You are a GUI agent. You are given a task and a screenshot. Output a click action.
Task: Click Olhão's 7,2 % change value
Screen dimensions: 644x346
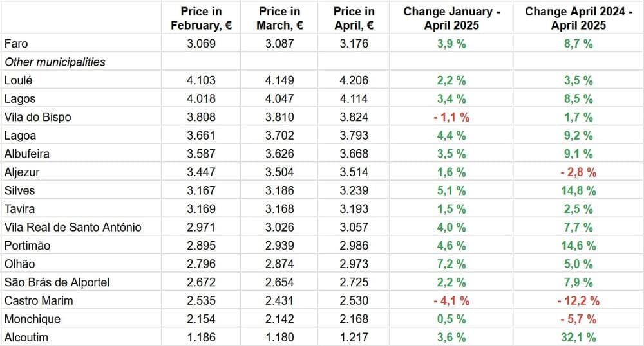tap(451, 264)
